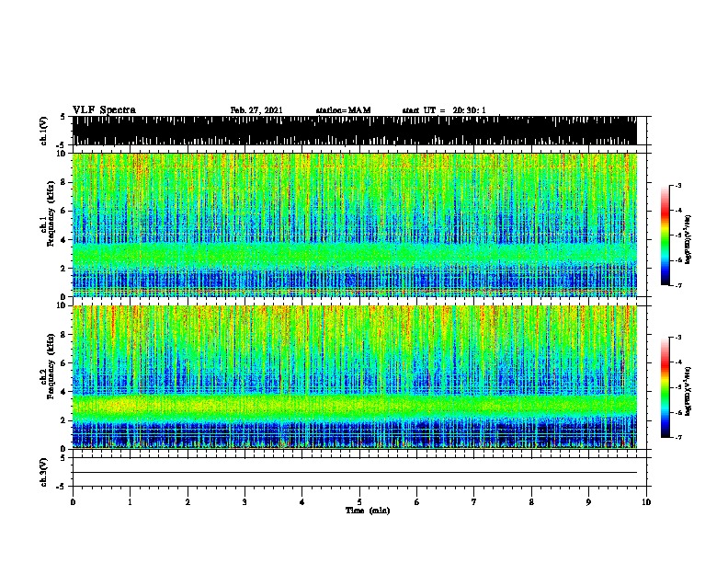Click the 'station=MAM' label
728x563 pixels.
(343, 110)
